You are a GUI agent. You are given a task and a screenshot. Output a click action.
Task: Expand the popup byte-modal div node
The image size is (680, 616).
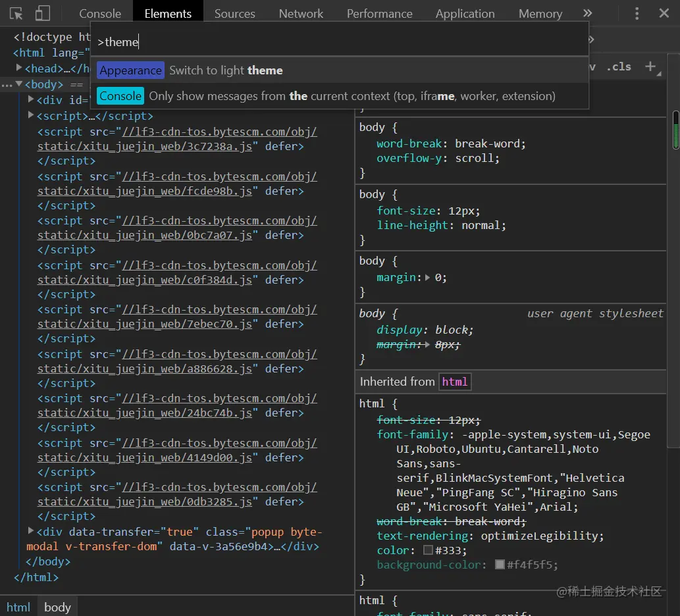(31, 531)
